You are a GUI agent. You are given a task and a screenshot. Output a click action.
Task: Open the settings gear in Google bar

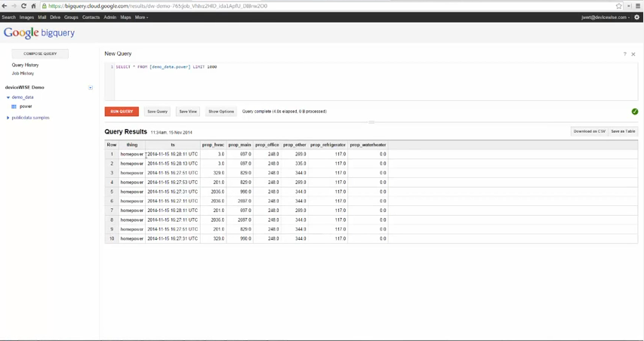[636, 17]
